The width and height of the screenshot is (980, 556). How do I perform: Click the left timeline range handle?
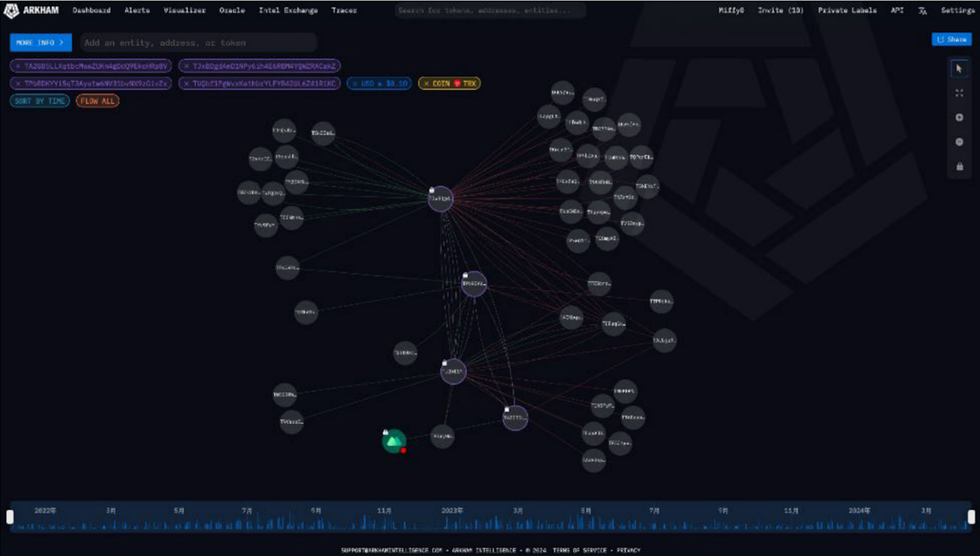pos(10,517)
